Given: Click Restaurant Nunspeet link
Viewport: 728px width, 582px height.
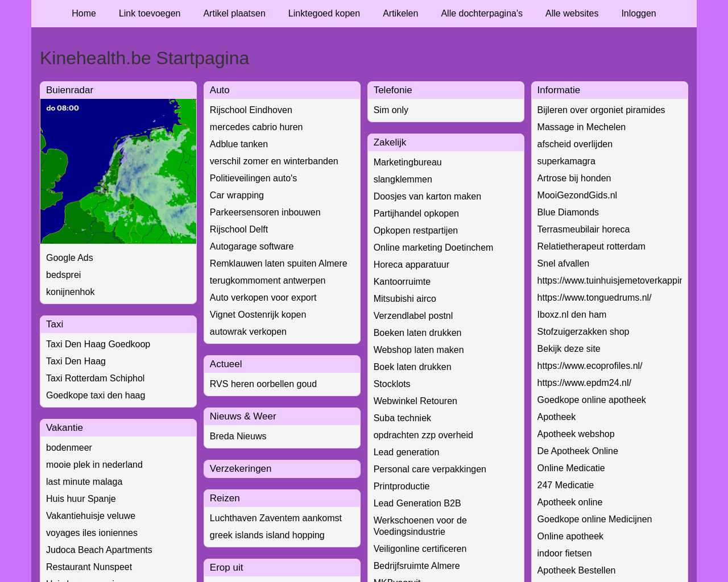Looking at the screenshot, I should pyautogui.click(x=89, y=567).
